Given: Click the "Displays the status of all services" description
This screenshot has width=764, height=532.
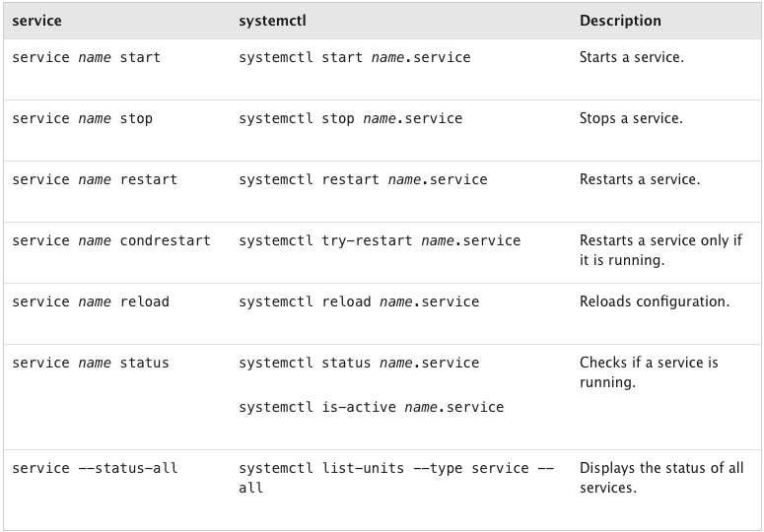Looking at the screenshot, I should click(661, 478).
